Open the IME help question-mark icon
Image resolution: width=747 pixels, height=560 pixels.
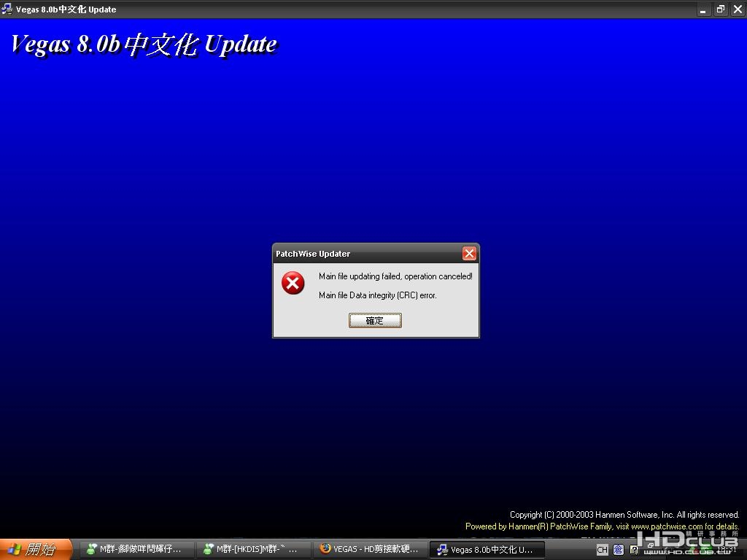click(x=634, y=550)
